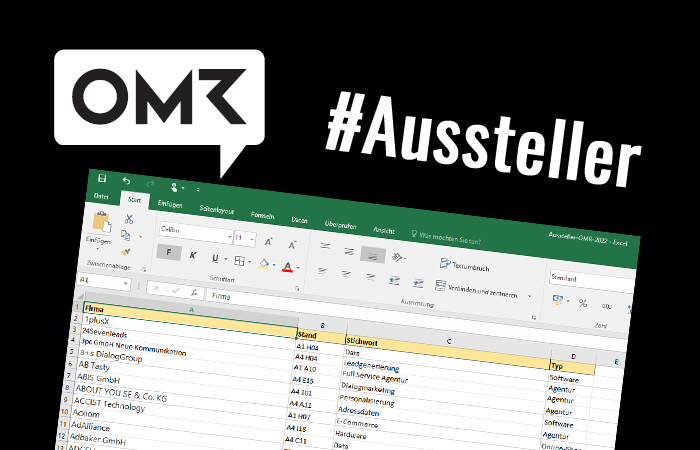Toggle italic (K) formatting
Image resolution: width=700 pixels, height=450 pixels.
point(193,255)
